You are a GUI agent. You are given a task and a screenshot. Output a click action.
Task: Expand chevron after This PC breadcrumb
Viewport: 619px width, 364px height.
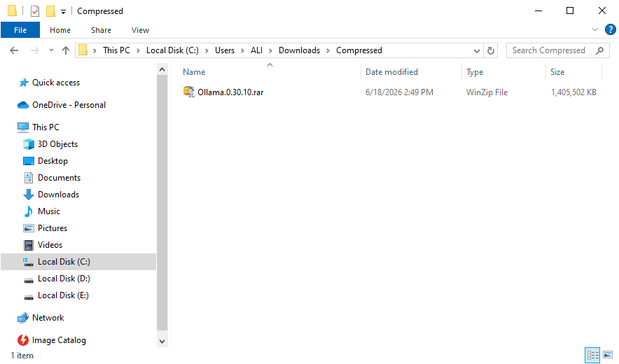[138, 50]
